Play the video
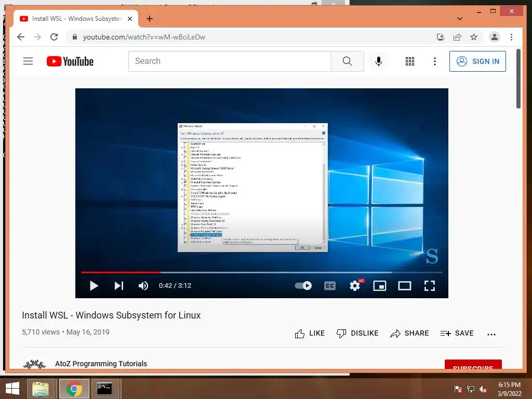Image resolution: width=532 pixels, height=399 pixels. (94, 286)
